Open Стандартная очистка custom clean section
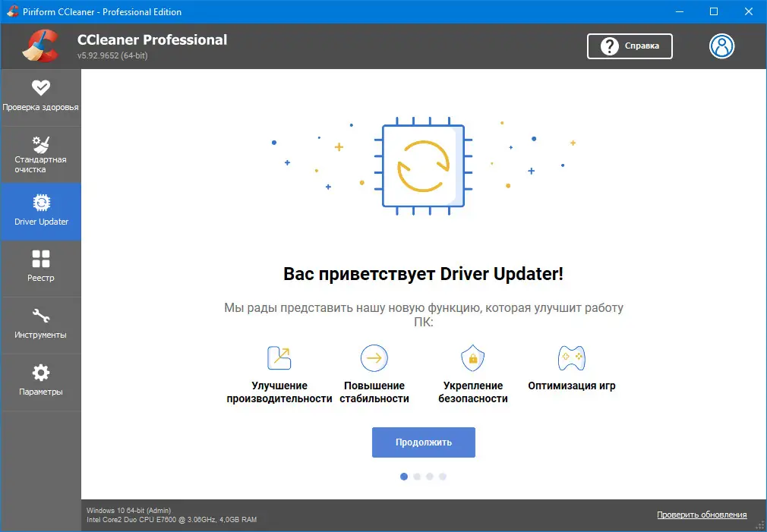767x532 pixels. pyautogui.click(x=40, y=155)
